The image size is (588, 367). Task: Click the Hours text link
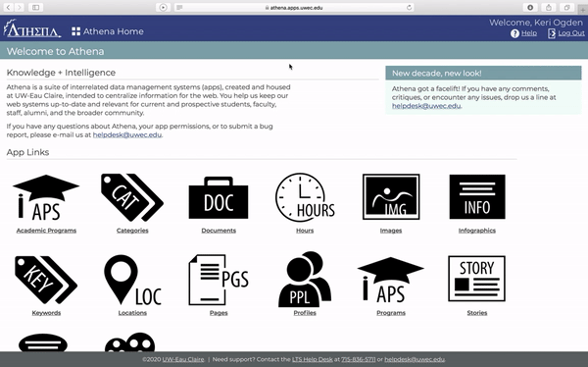pos(305,231)
